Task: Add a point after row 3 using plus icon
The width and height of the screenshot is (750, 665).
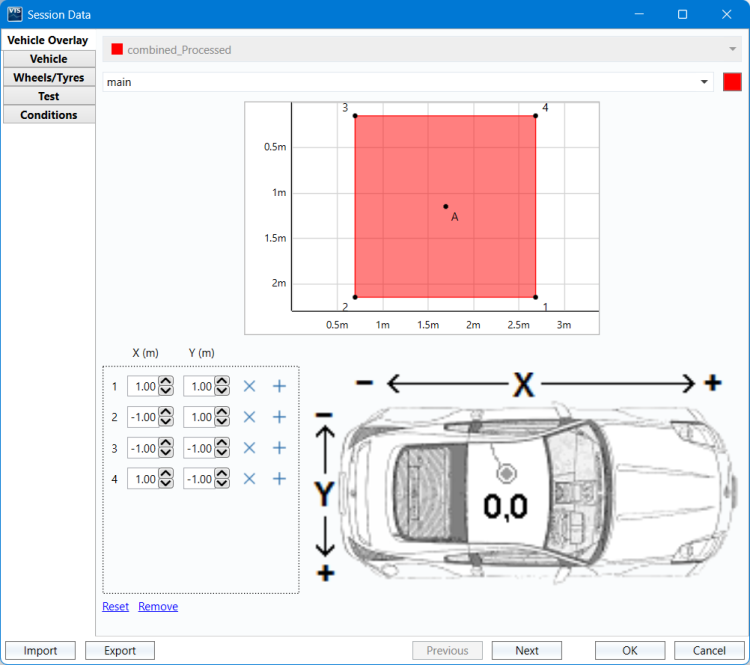Action: pyautogui.click(x=279, y=448)
